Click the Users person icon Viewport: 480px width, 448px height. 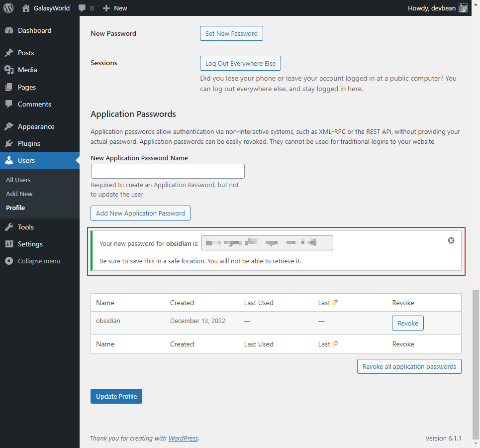point(9,160)
